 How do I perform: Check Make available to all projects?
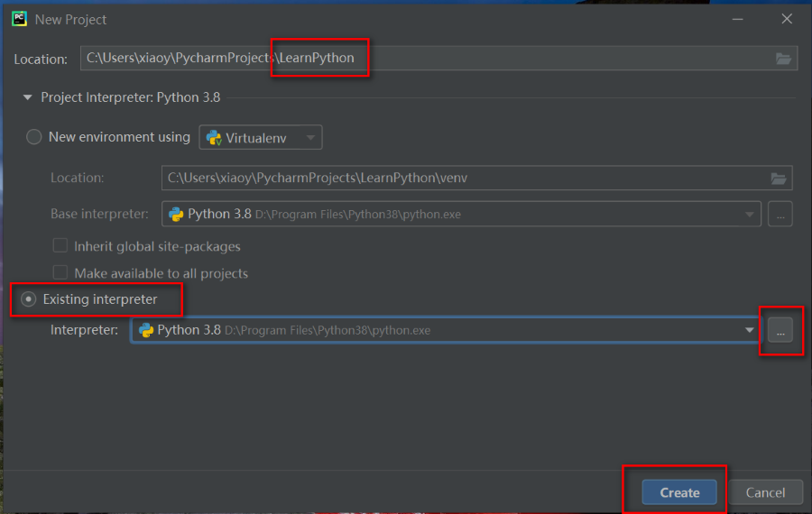[x=60, y=272]
